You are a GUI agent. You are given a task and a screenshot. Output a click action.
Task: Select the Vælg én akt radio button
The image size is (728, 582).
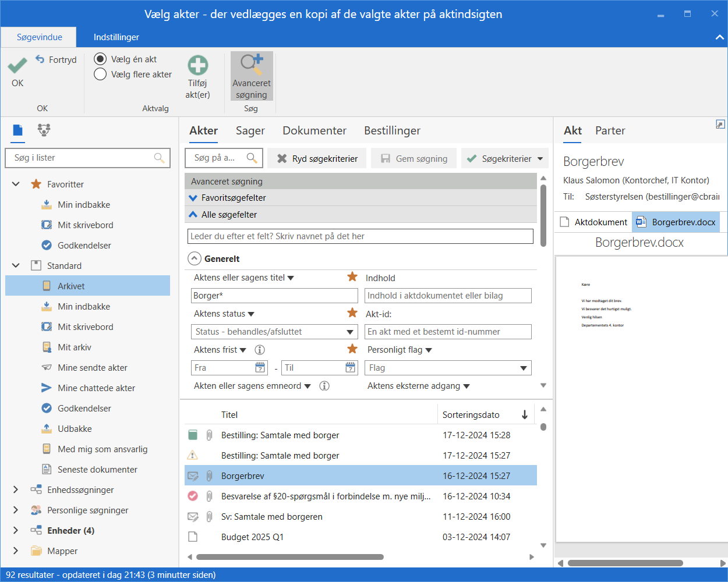tap(100, 59)
